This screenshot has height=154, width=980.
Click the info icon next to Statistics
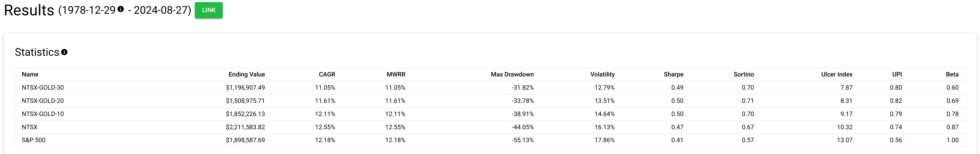(64, 52)
